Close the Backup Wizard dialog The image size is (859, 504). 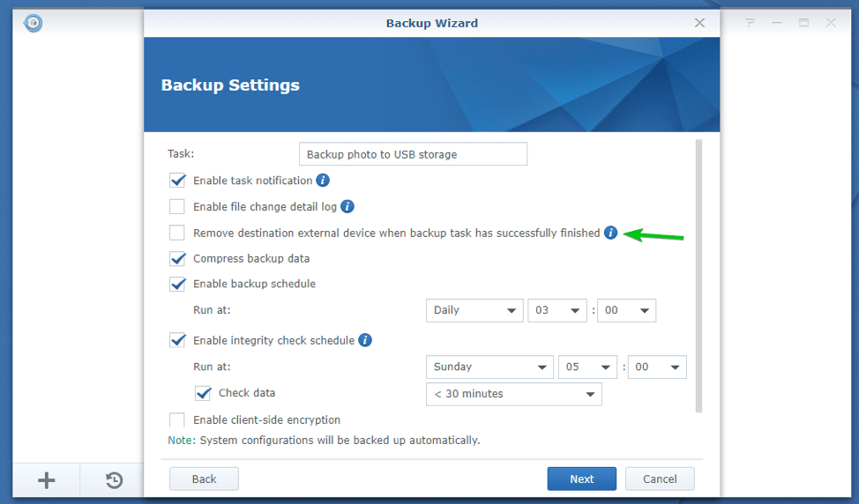click(699, 23)
